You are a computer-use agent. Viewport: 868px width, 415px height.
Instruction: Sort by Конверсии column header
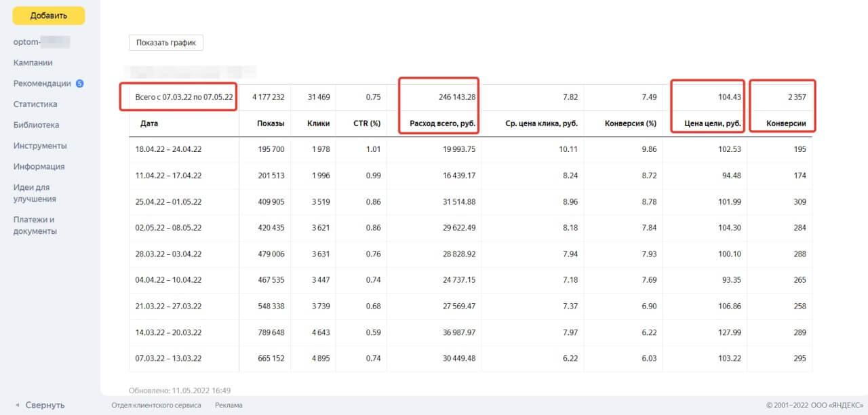click(786, 124)
